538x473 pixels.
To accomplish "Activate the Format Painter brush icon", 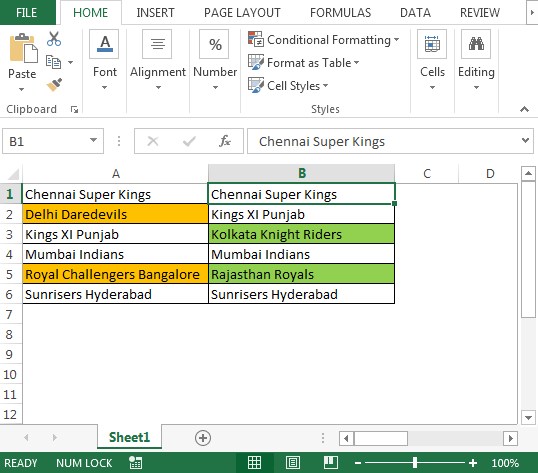I will click(x=54, y=85).
